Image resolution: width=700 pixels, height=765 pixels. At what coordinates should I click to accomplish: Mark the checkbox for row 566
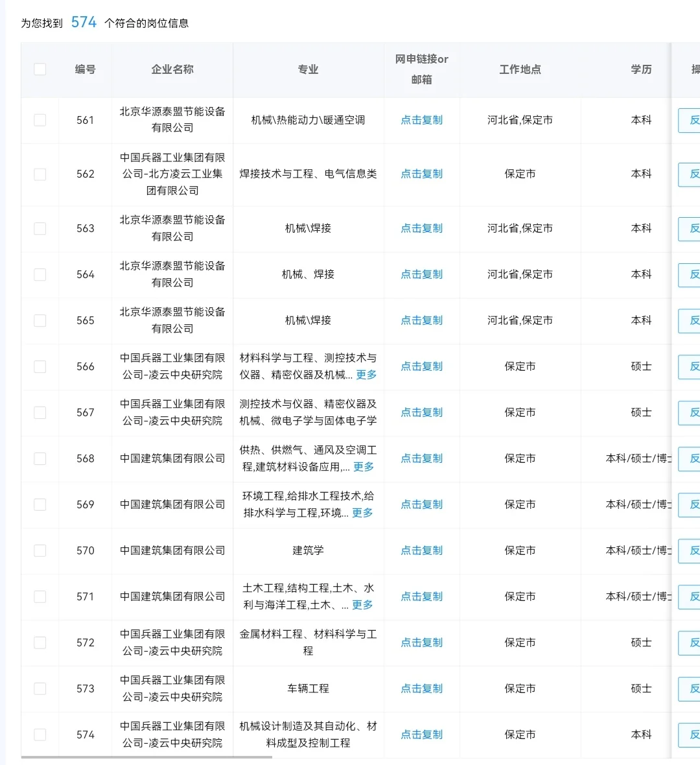coord(40,366)
